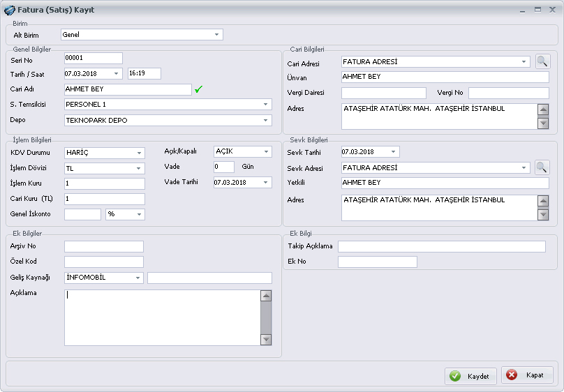Screen dimensions: 564x392
Task: Click the Yetkili field
Action: point(445,183)
